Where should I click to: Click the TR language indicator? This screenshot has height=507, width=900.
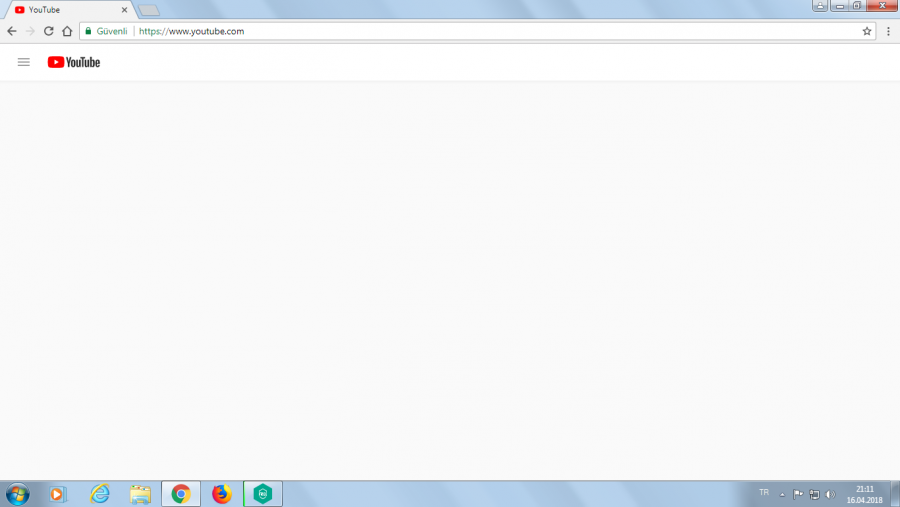764,493
